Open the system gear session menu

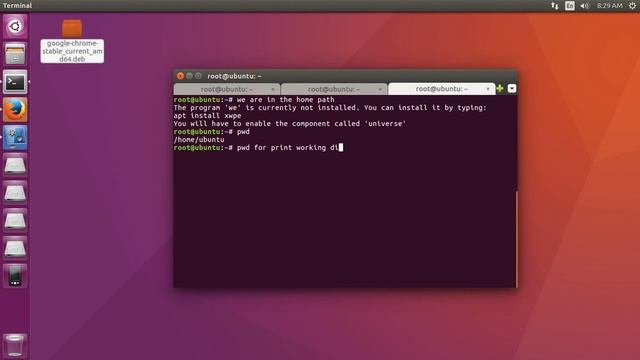[x=632, y=6]
